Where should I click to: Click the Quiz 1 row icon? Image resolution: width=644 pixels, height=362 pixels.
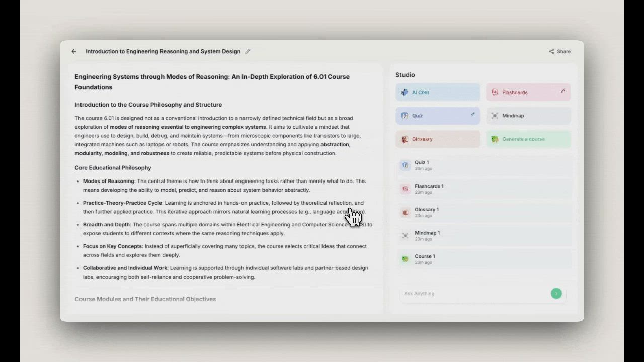[406, 165]
